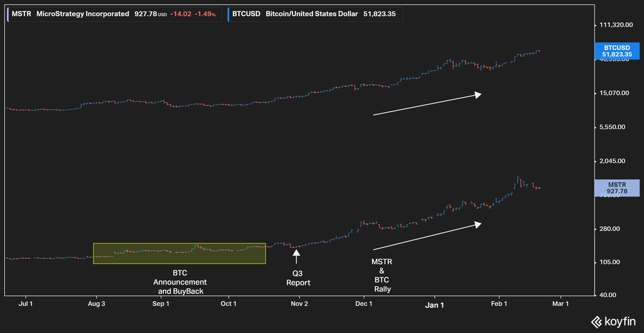644x333 pixels.
Task: Click the blue BTCUSD price tag on axis
Action: 618,50
